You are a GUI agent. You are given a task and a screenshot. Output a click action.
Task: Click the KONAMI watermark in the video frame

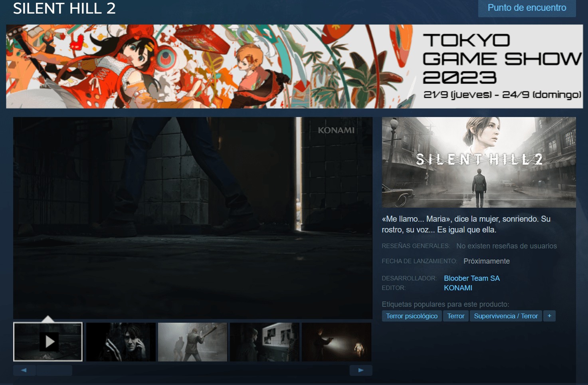click(x=336, y=130)
